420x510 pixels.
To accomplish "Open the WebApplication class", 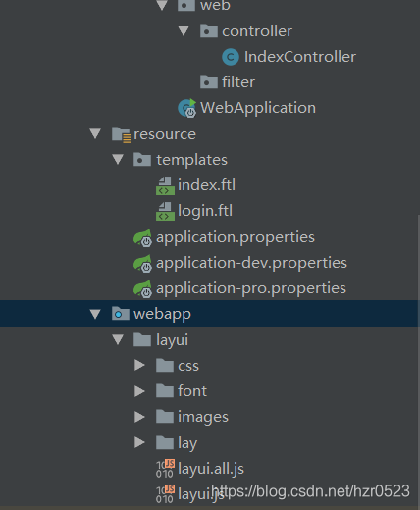I will [258, 108].
